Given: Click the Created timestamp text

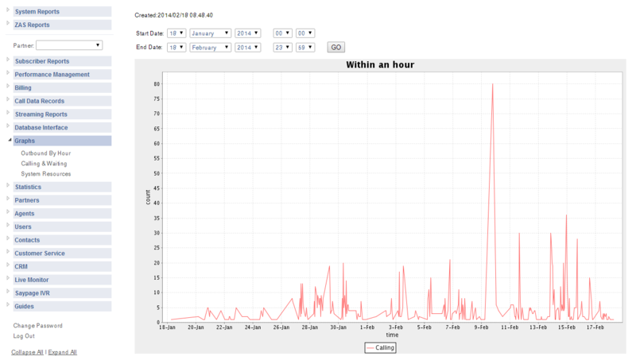Looking at the screenshot, I should pos(173,15).
